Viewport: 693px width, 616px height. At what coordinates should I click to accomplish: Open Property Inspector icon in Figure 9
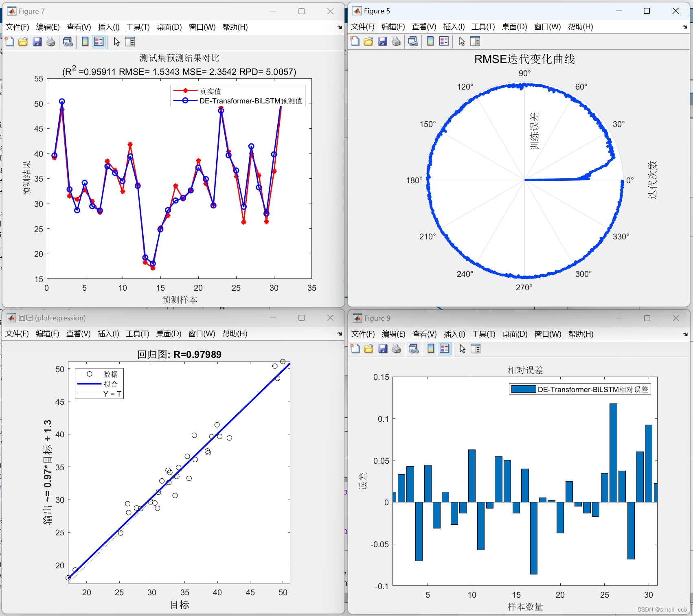476,349
